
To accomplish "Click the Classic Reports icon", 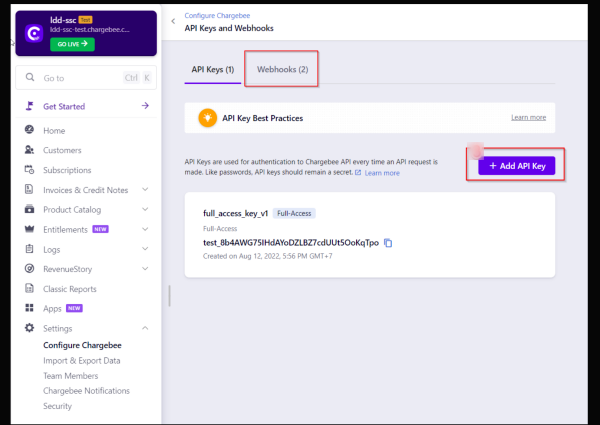I will tap(29, 288).
